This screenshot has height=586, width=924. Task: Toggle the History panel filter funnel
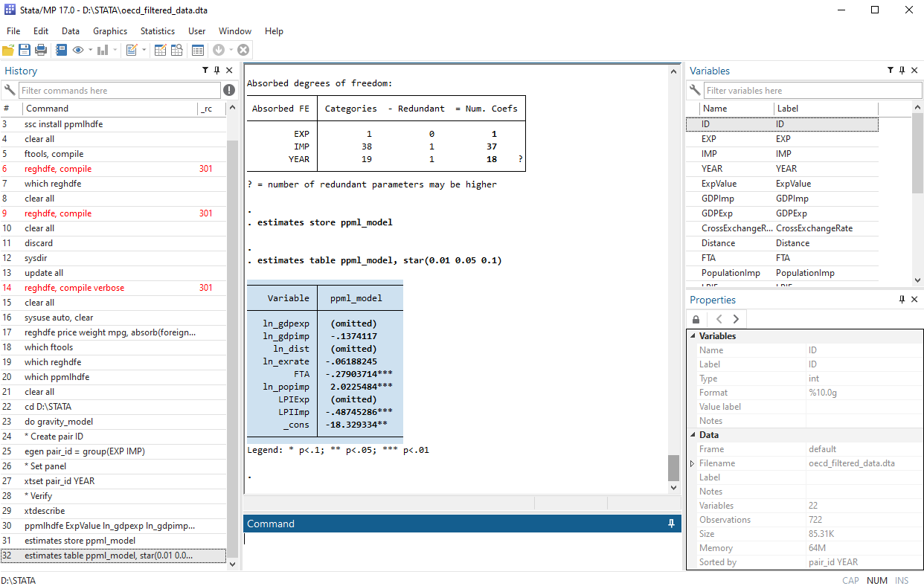pos(205,71)
